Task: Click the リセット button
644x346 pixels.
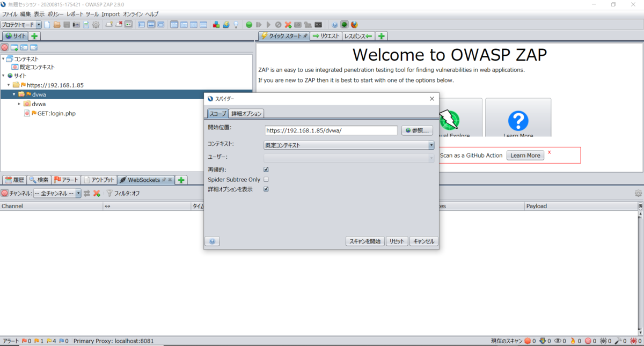Action: coord(397,241)
